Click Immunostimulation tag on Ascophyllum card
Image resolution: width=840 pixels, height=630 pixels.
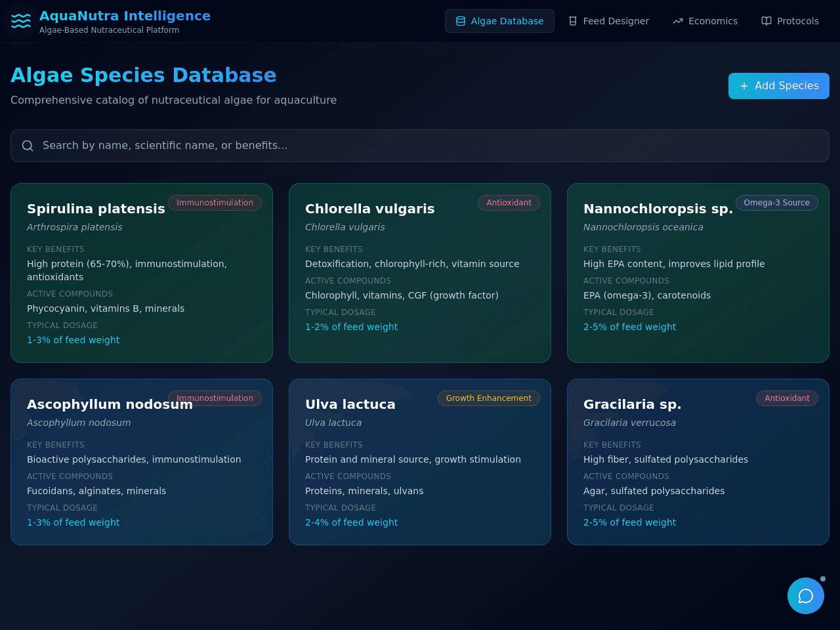point(215,398)
